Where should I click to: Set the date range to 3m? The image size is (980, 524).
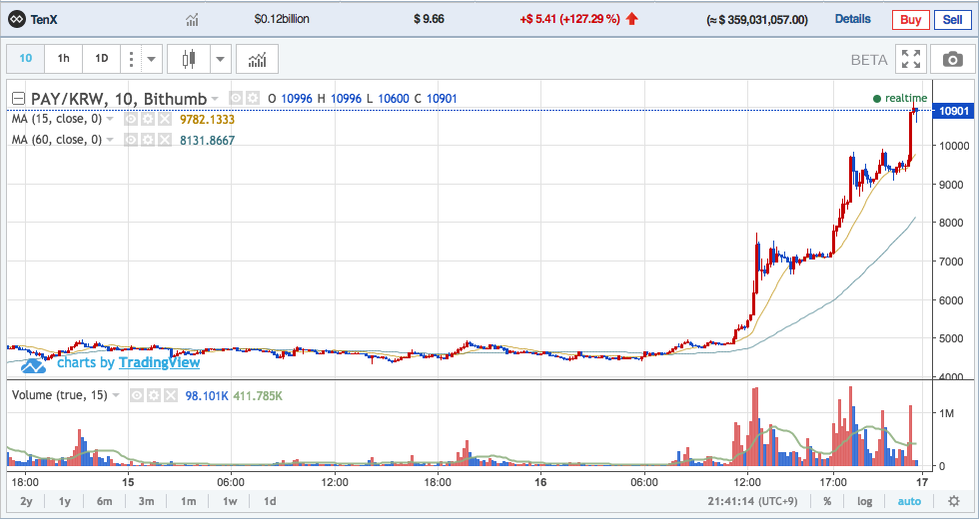[146, 501]
